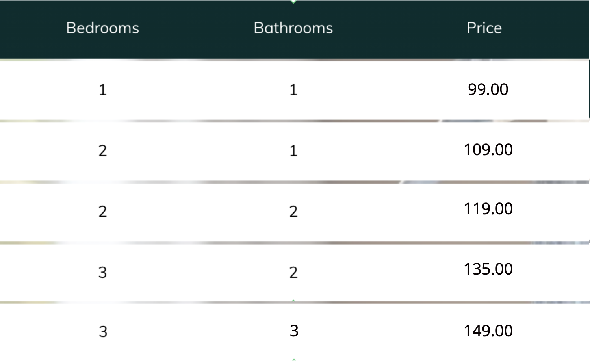Select the 119.00 price cell

pyautogui.click(x=488, y=209)
